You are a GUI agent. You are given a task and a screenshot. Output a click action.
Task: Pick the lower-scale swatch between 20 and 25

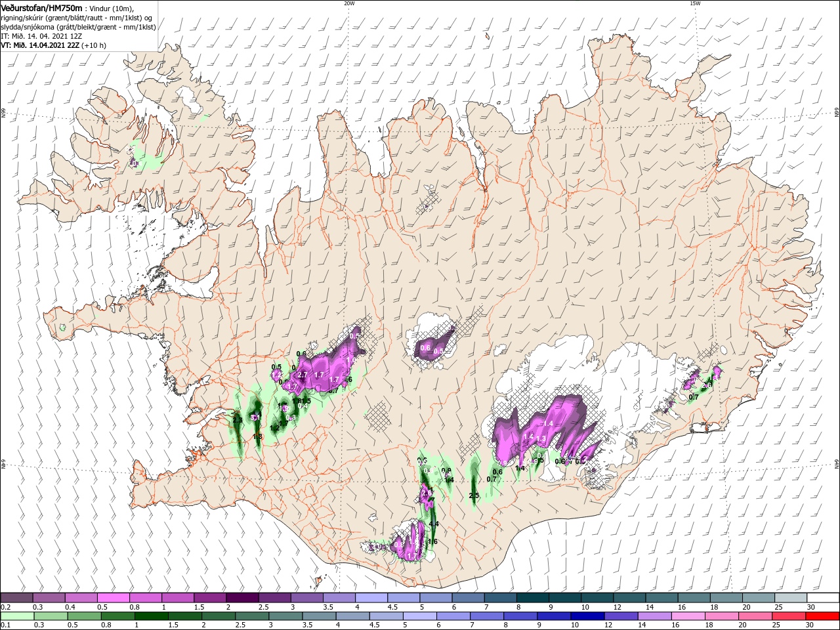pyautogui.click(x=754, y=616)
